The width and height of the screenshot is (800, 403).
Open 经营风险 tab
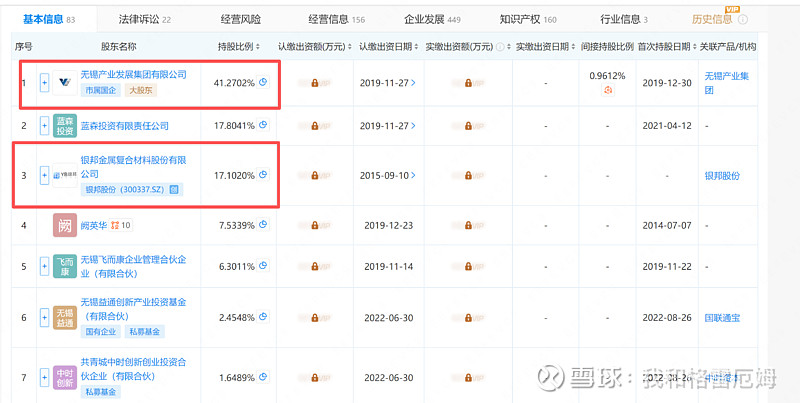[x=241, y=19]
